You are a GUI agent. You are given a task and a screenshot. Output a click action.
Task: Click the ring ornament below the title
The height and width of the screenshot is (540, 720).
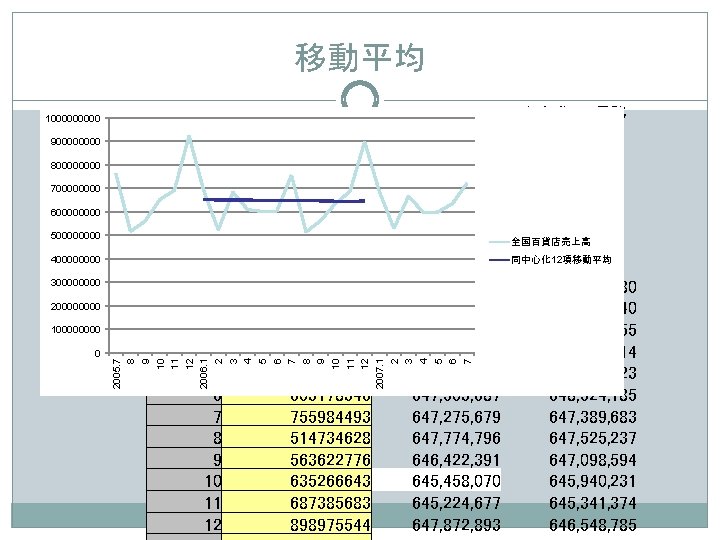click(x=360, y=95)
